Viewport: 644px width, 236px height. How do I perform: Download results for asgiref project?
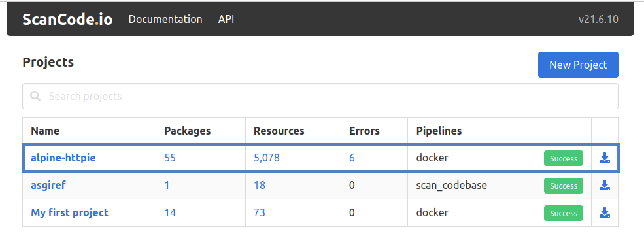(x=604, y=186)
